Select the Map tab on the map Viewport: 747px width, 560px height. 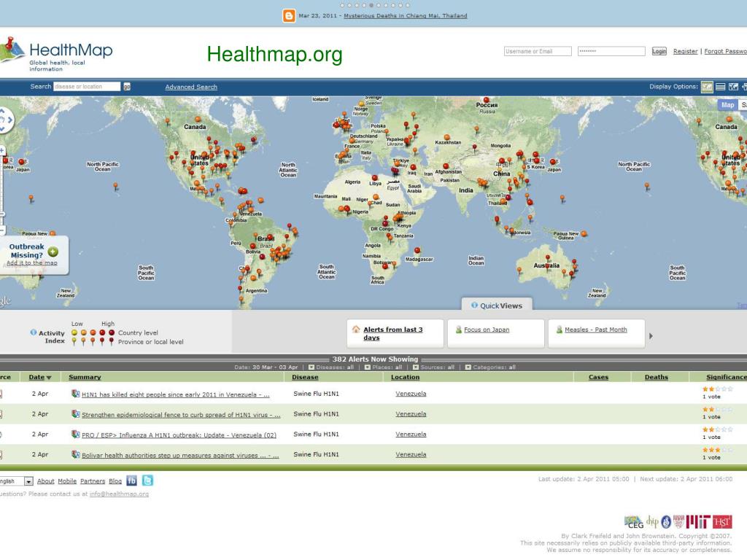click(x=727, y=105)
